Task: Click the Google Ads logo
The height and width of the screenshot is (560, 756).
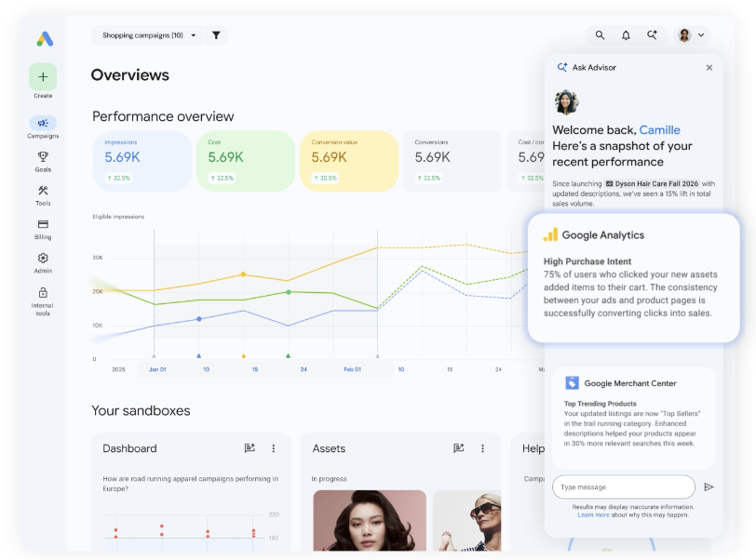Action: click(45, 38)
